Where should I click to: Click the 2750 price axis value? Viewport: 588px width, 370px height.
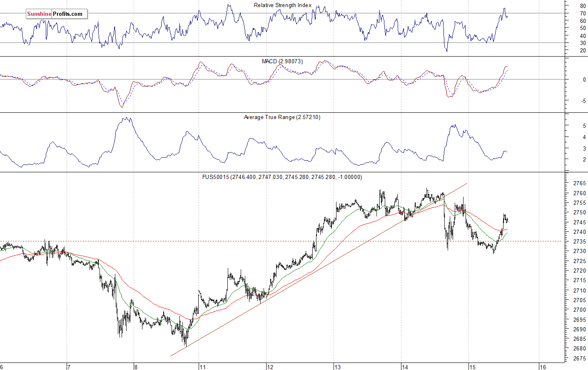(x=579, y=212)
